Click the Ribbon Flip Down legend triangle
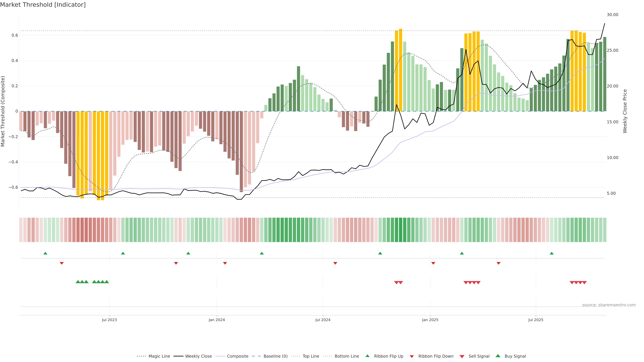This screenshot has height=362, width=644. pos(412,356)
